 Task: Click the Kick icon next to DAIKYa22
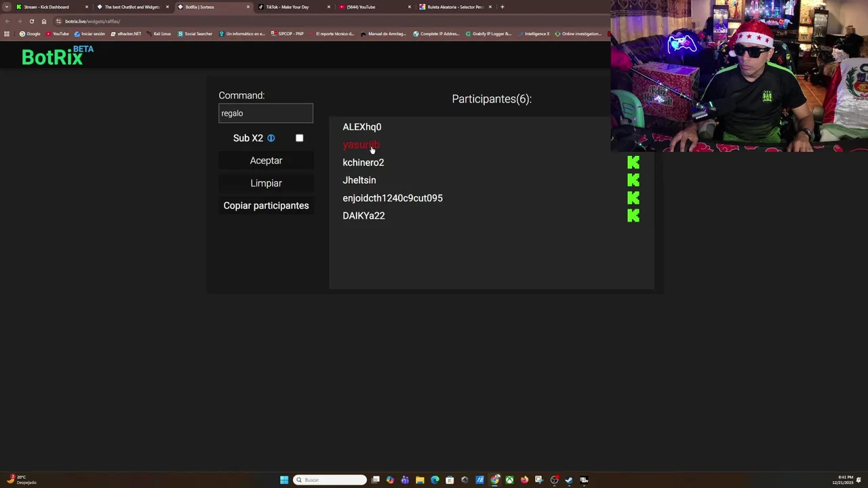click(633, 216)
